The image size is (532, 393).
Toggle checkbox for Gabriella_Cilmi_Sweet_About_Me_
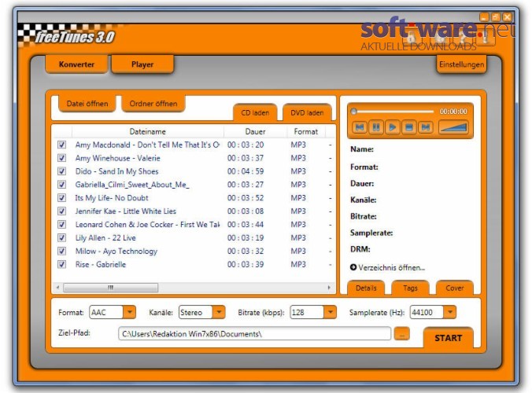pos(61,185)
